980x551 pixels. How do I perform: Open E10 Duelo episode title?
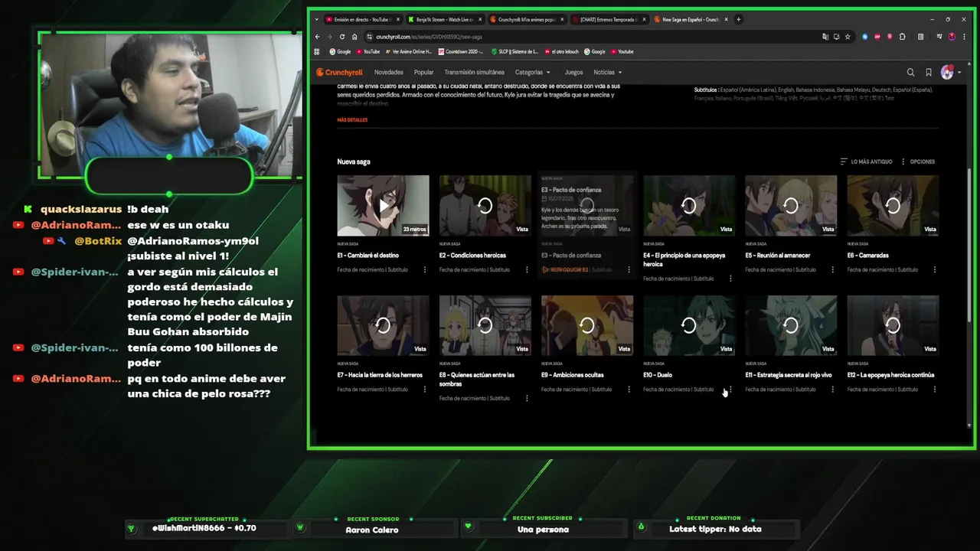click(x=657, y=375)
